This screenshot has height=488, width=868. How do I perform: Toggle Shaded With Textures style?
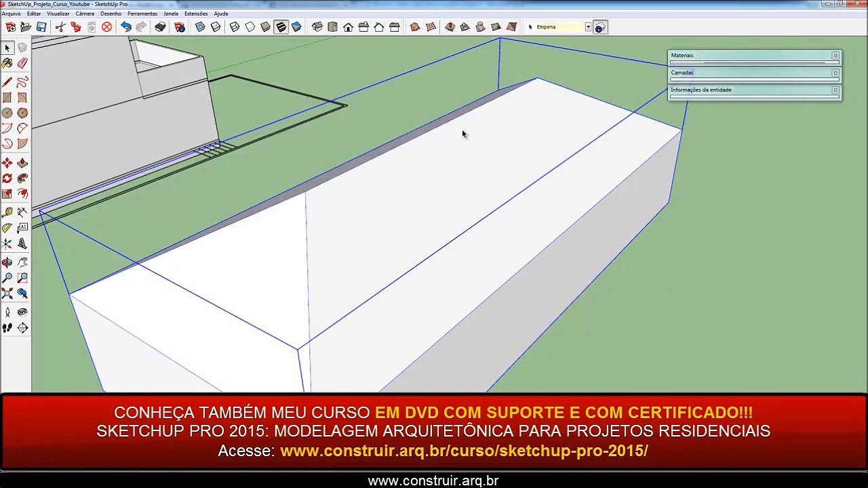(281, 27)
